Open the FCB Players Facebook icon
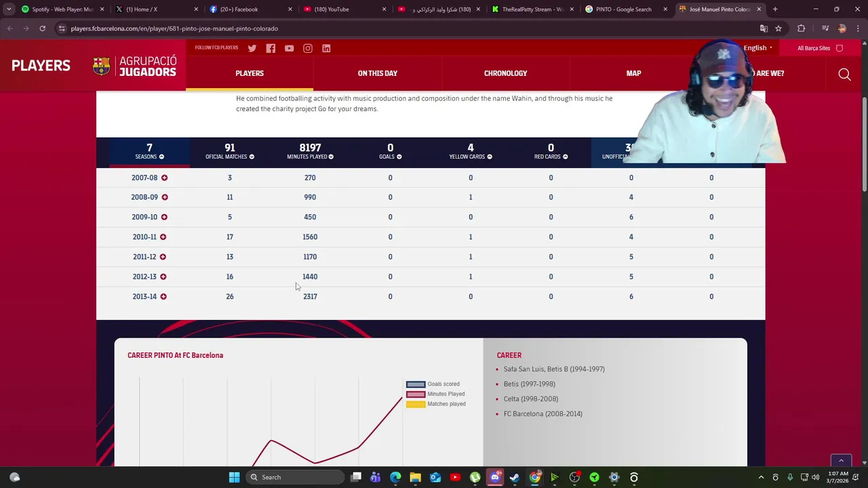The width and height of the screenshot is (868, 488). (271, 48)
